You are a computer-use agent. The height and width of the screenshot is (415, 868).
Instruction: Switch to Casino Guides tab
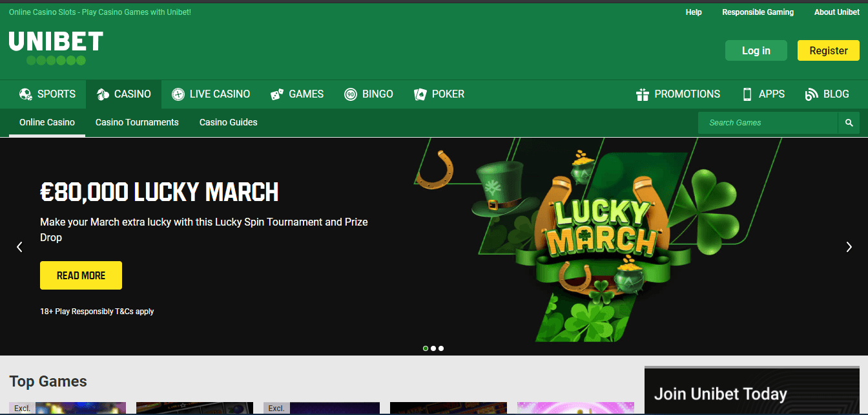229,122
